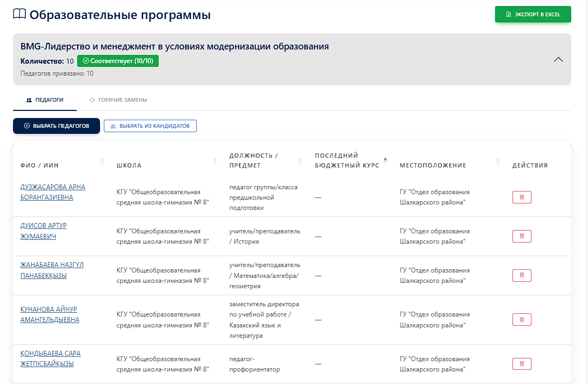Sort by Местоположение column
Image resolution: width=588 pixels, height=384 pixels.
point(498,160)
